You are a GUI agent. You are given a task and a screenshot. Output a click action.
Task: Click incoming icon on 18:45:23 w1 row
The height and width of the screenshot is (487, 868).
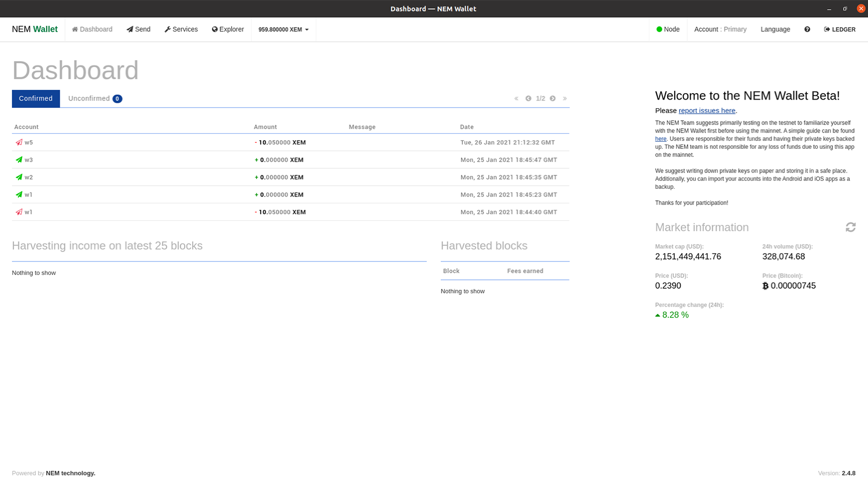(x=19, y=194)
